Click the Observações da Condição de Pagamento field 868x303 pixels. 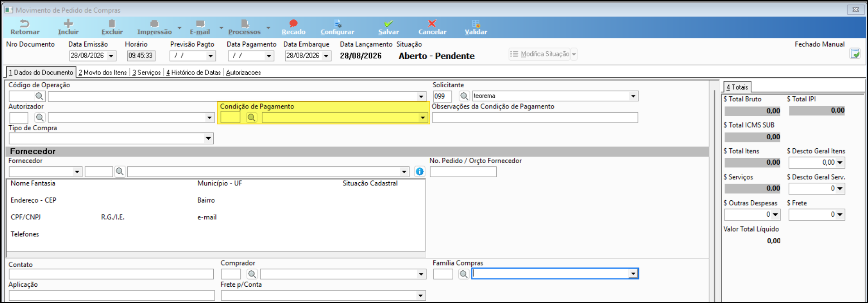535,118
